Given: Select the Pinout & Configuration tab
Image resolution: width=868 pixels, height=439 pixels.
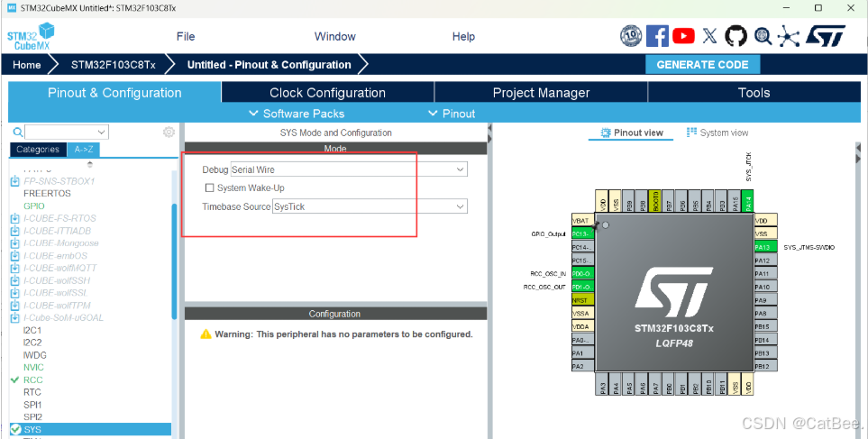Looking at the screenshot, I should (114, 93).
